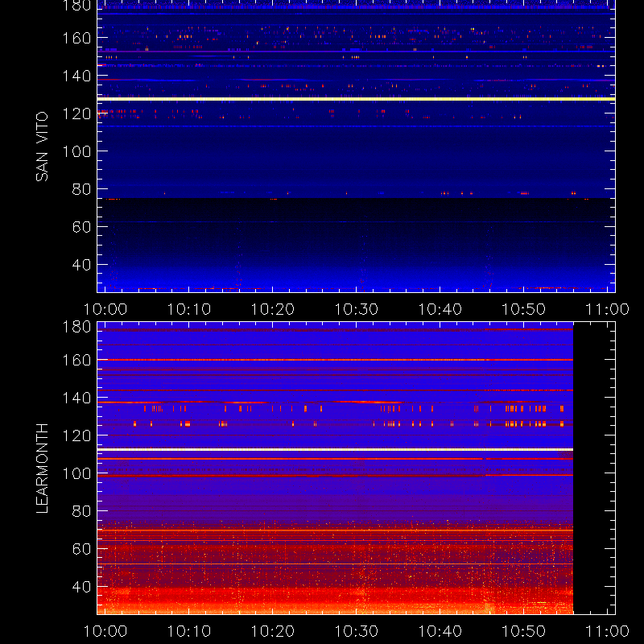
Task: Click 10:50 under the Learmonth spectrogram
Action: (x=524, y=631)
